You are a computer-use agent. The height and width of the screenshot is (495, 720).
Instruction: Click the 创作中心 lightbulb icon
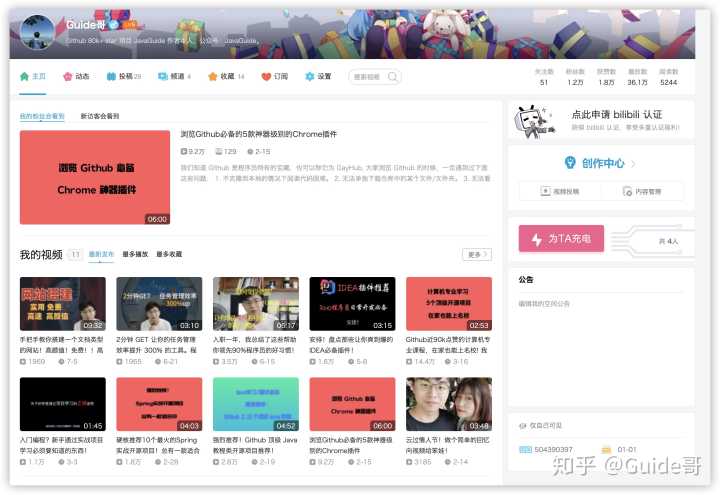point(570,163)
